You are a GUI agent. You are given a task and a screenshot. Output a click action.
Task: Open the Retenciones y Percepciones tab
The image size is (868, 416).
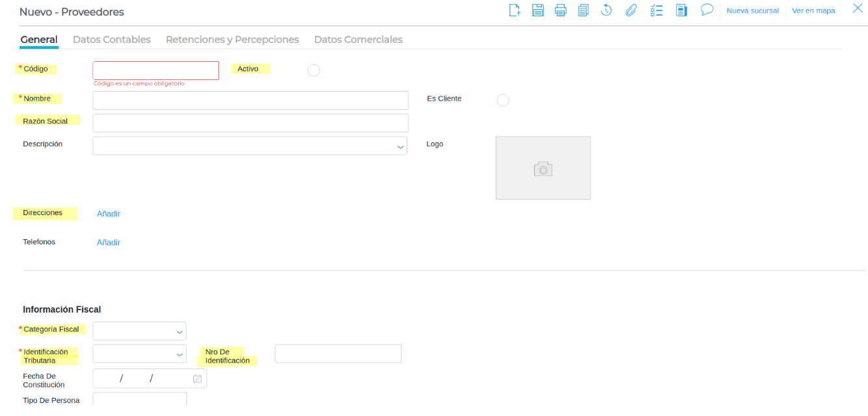pos(232,40)
